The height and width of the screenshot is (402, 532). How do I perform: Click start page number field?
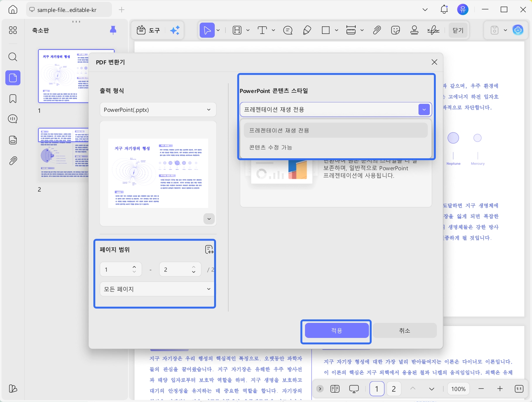click(121, 269)
